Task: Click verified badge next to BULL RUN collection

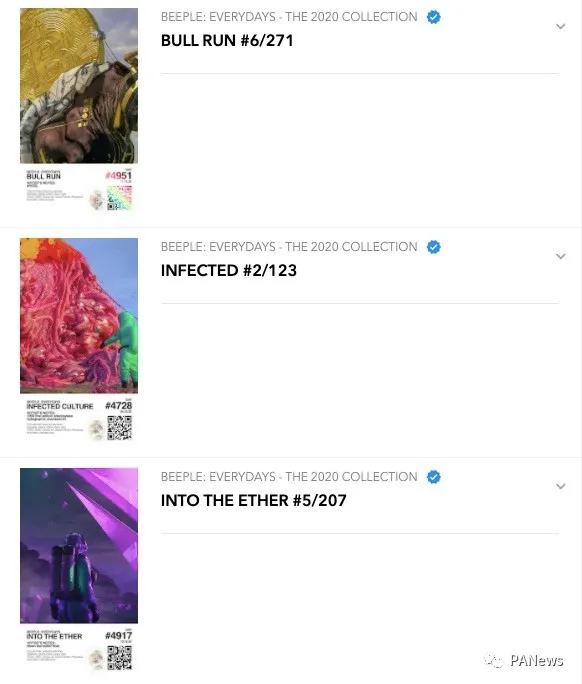Action: click(433, 17)
